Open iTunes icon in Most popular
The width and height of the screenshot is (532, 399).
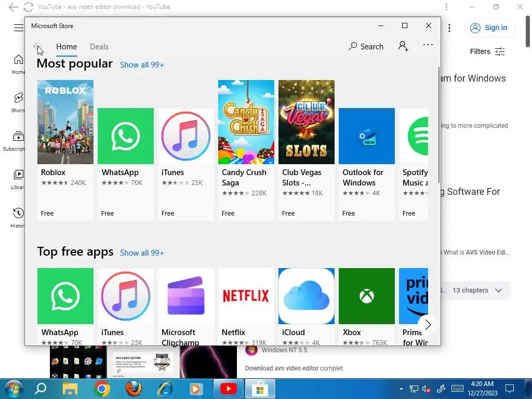[x=186, y=136]
